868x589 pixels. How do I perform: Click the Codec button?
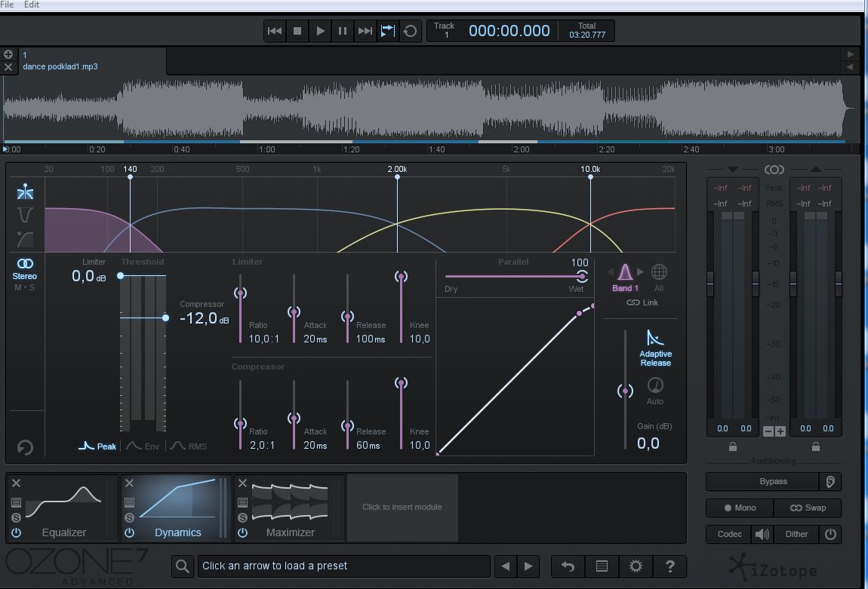729,534
